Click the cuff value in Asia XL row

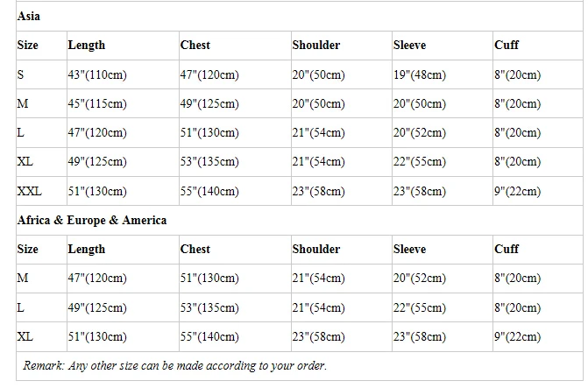point(517,162)
